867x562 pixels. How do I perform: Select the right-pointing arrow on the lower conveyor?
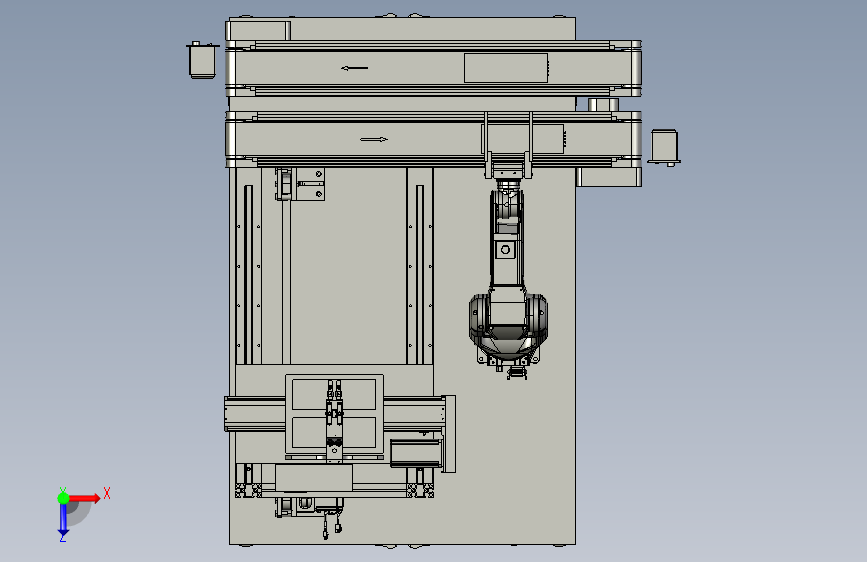(374, 139)
